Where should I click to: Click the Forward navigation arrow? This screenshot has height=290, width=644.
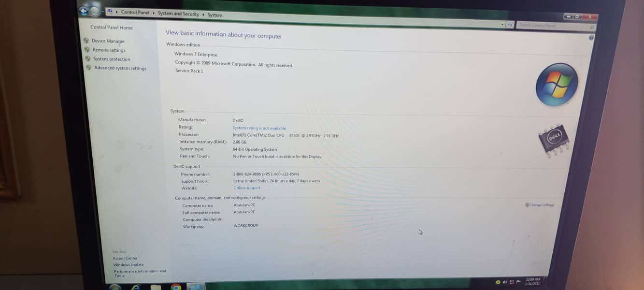coord(95,11)
